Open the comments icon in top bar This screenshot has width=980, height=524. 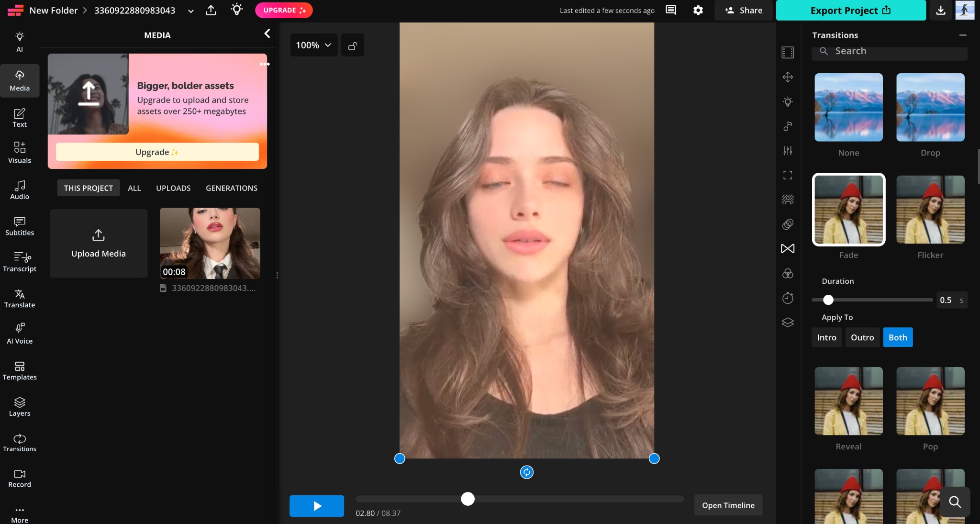pyautogui.click(x=671, y=10)
